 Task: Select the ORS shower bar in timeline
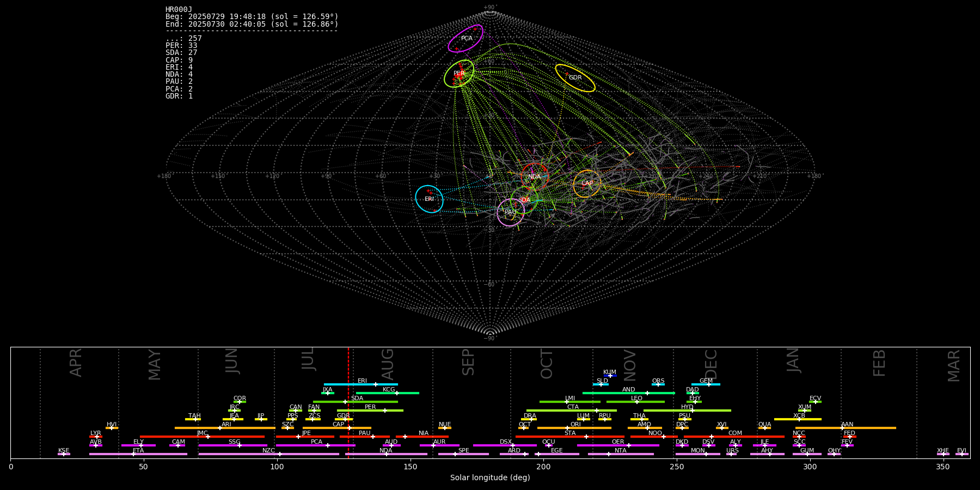click(658, 384)
